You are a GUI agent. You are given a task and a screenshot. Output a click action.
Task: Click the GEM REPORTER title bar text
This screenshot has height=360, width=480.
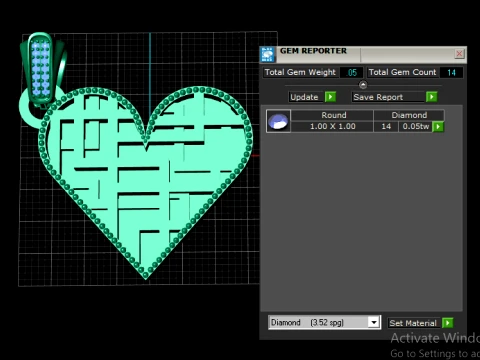(x=313, y=51)
